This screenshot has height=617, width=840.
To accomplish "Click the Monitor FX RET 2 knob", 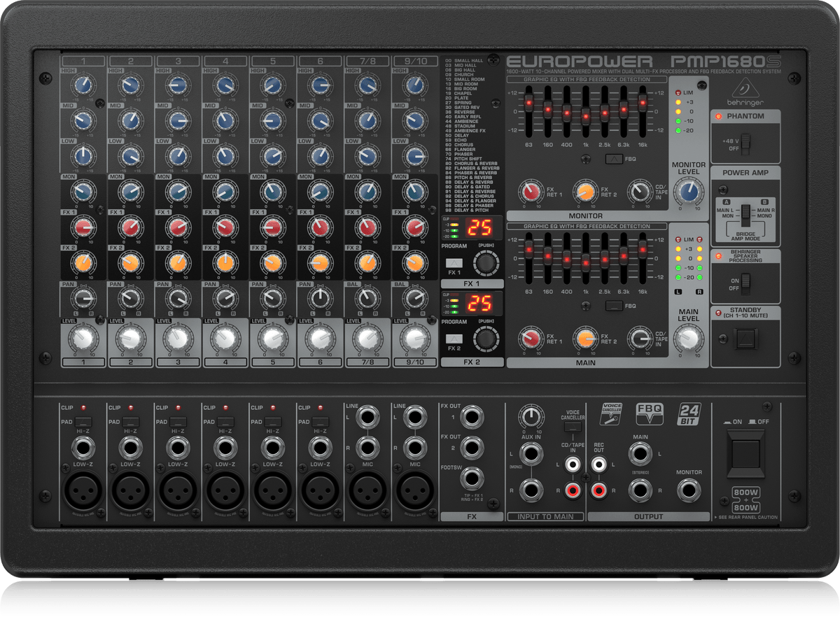I will (585, 191).
